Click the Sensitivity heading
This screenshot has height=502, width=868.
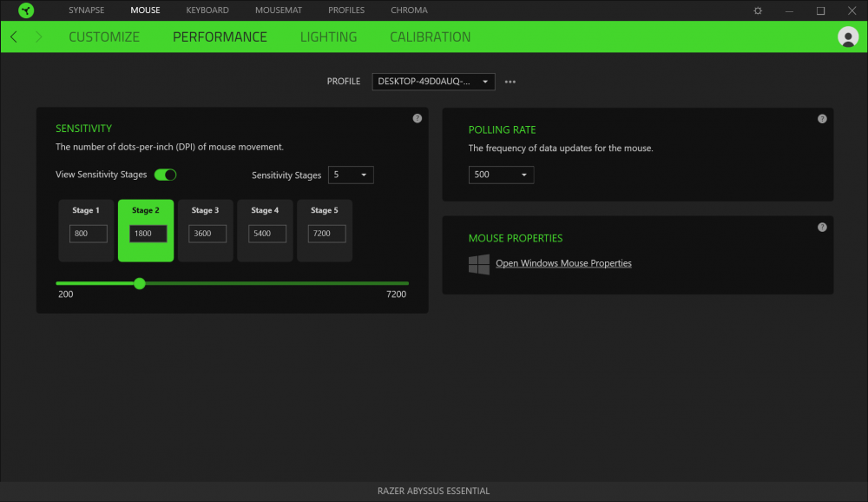(x=83, y=129)
